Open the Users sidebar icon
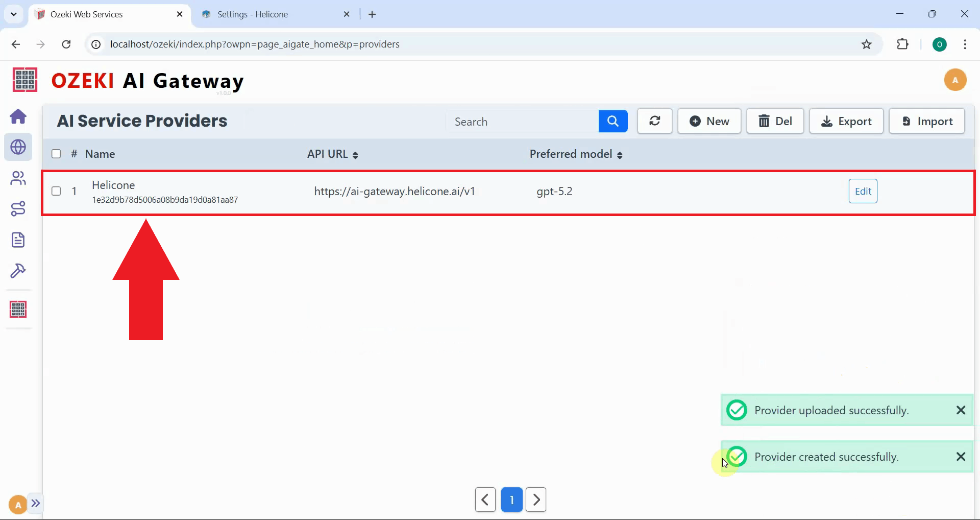980x520 pixels. [18, 178]
